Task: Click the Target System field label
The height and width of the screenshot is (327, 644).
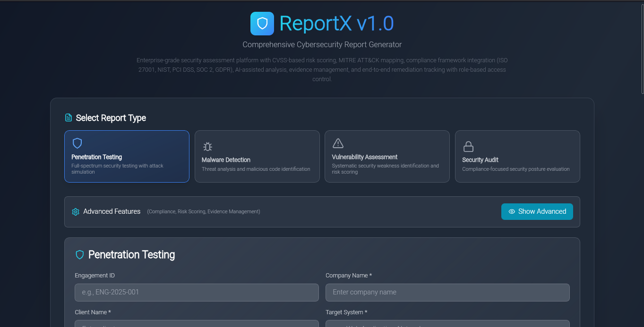Action: tap(346, 312)
